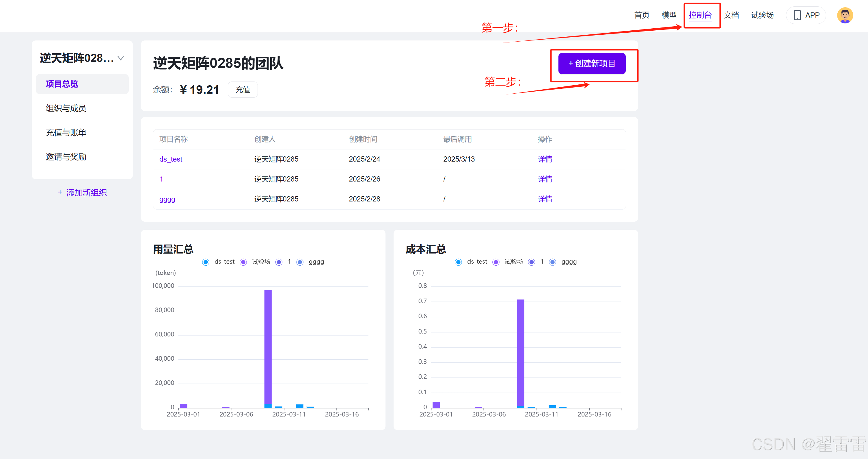This screenshot has height=459, width=868.
Task: Click the 创建人 column header
Action: coord(265,139)
